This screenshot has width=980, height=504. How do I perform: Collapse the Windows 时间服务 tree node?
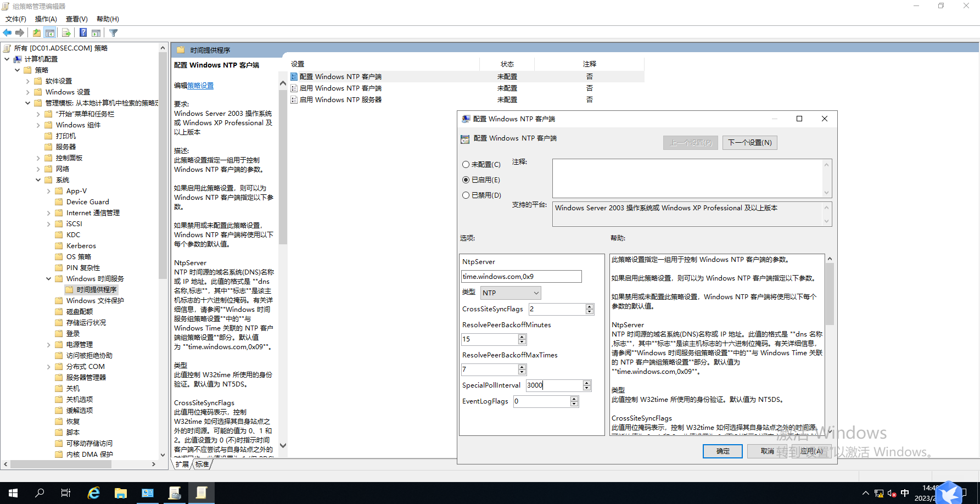[x=49, y=279]
